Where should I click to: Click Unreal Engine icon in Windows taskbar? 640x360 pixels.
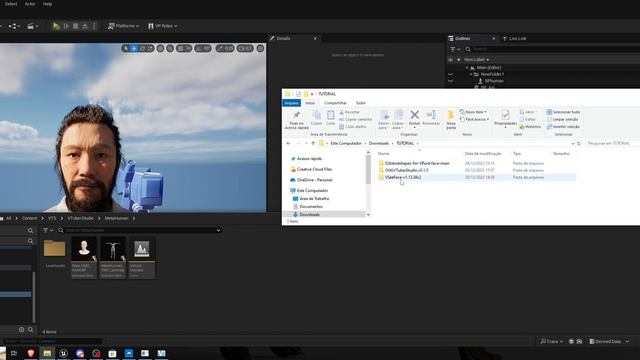(x=63, y=353)
